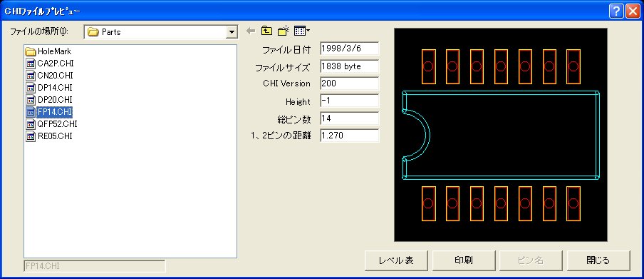The width and height of the screenshot is (644, 279).
Task: Select the DP20.CHI file
Action: tap(49, 100)
